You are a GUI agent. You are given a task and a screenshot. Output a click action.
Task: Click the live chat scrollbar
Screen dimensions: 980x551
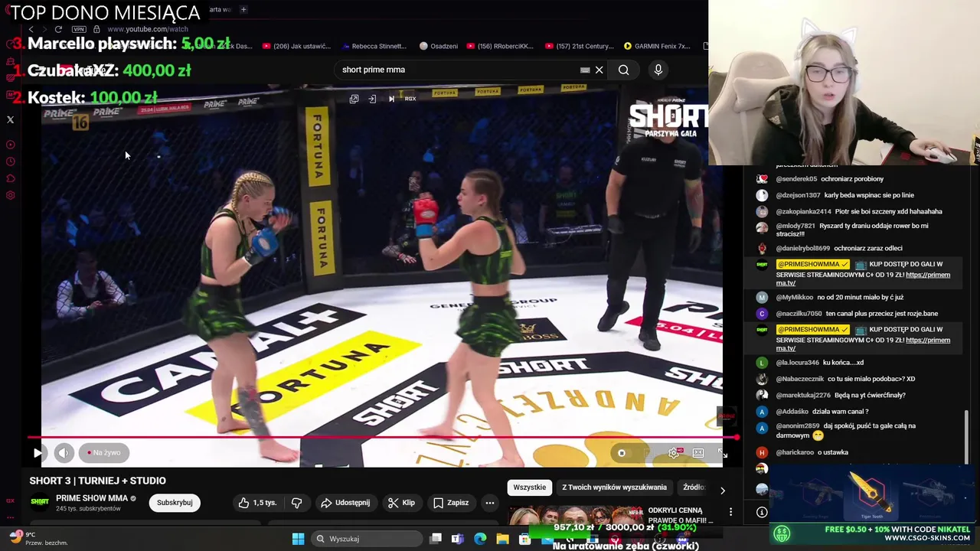(x=966, y=436)
